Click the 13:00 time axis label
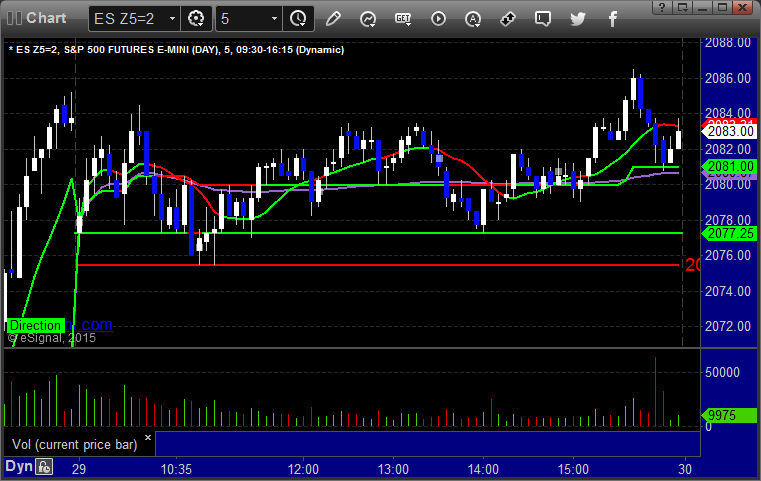761x481 pixels. (393, 469)
